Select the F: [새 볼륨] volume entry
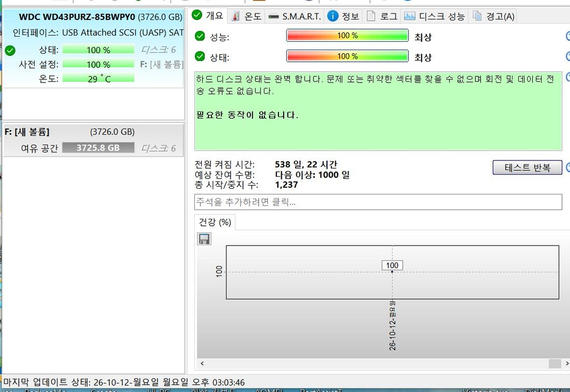The image size is (570, 392). pos(94,140)
